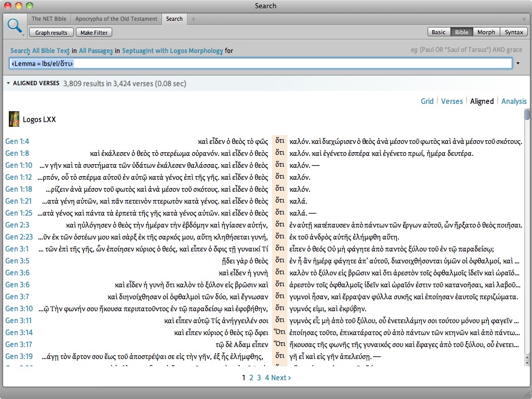
Task: Open new tab with plus icon
Action: pyautogui.click(x=194, y=19)
